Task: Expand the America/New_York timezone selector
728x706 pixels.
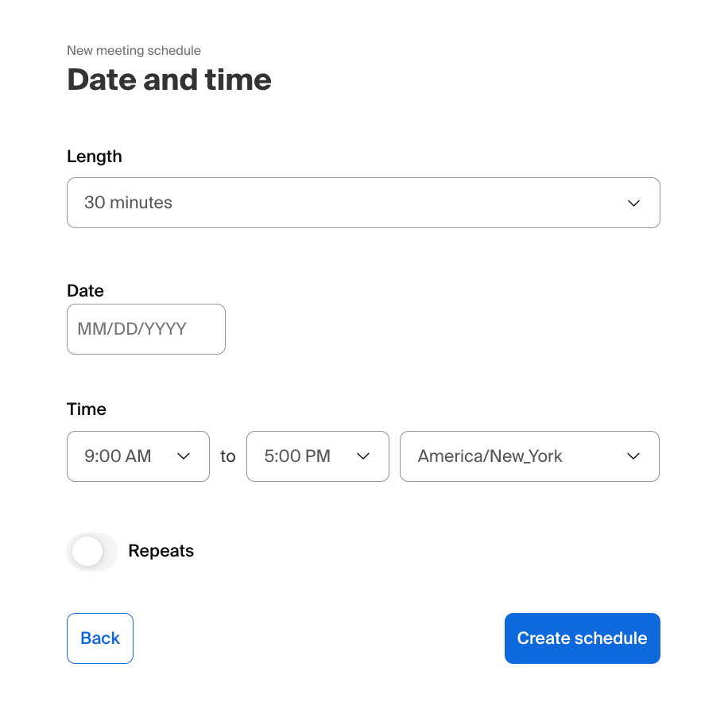Action: (x=530, y=456)
